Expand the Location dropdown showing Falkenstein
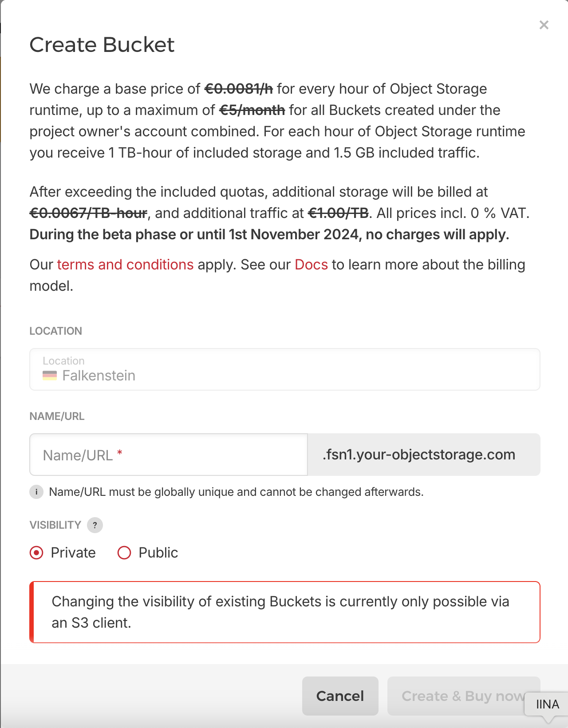The height and width of the screenshot is (728, 568). (x=284, y=369)
